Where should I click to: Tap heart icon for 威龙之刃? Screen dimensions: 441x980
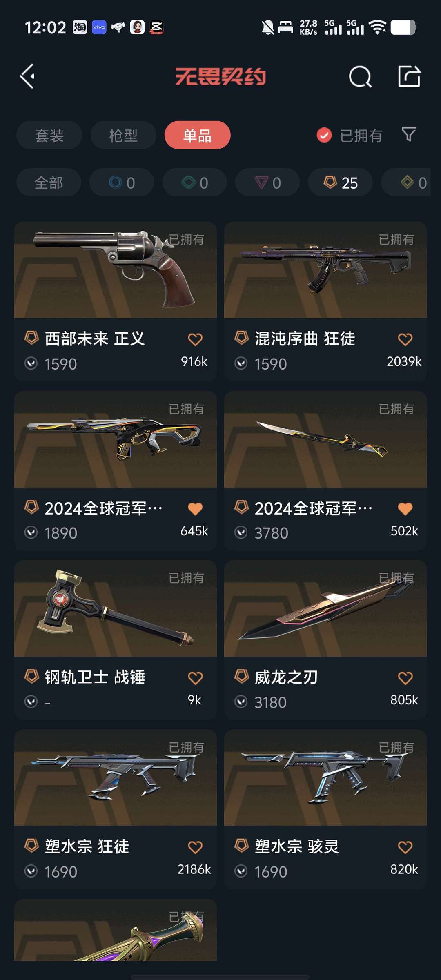pyautogui.click(x=405, y=678)
